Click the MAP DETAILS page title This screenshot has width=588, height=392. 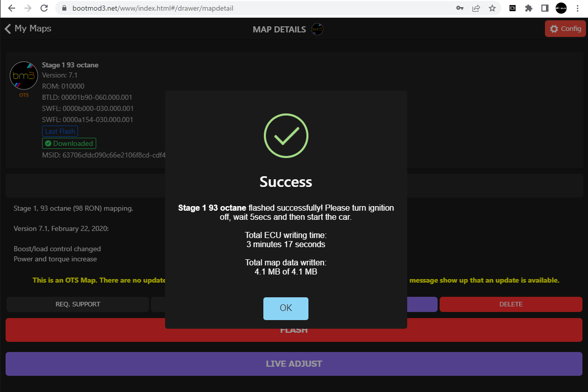[280, 29]
